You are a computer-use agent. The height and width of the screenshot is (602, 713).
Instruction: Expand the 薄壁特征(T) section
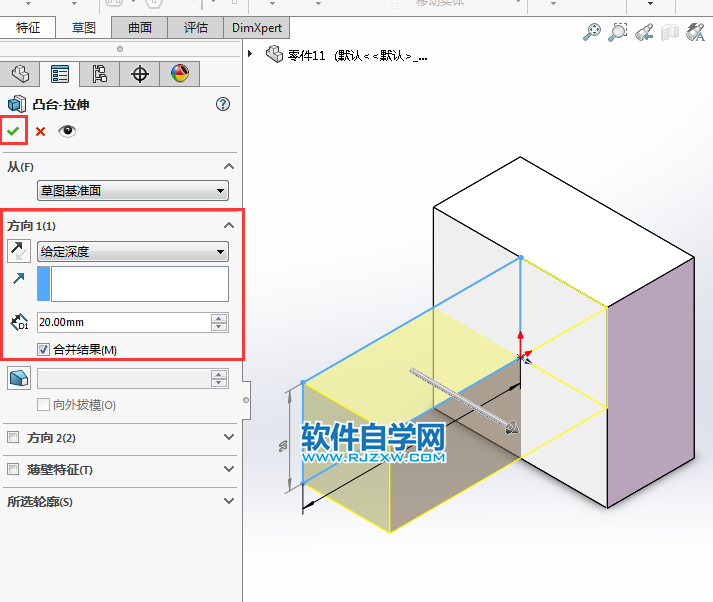229,469
